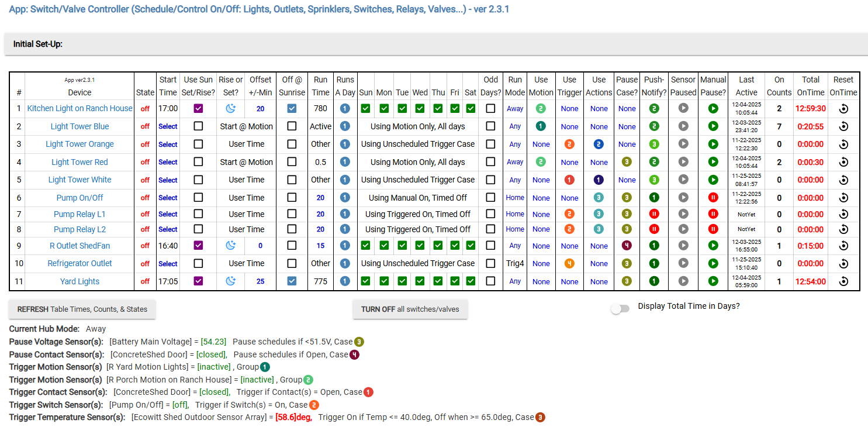This screenshot has width=868, height=427.
Task: Open Start Time Select for Pump On/Off
Action: tap(168, 198)
